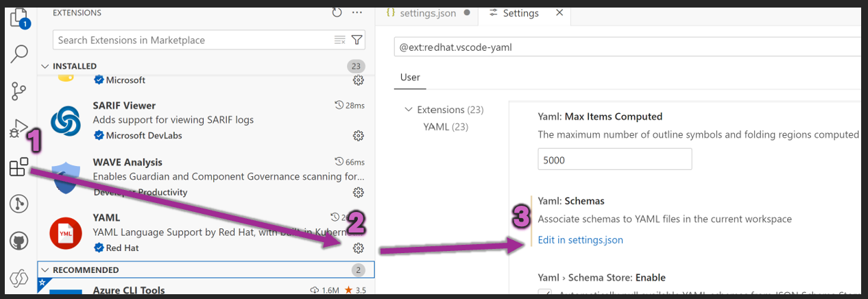Collapse the INSTALLED section
The width and height of the screenshot is (868, 299).
pyautogui.click(x=45, y=66)
